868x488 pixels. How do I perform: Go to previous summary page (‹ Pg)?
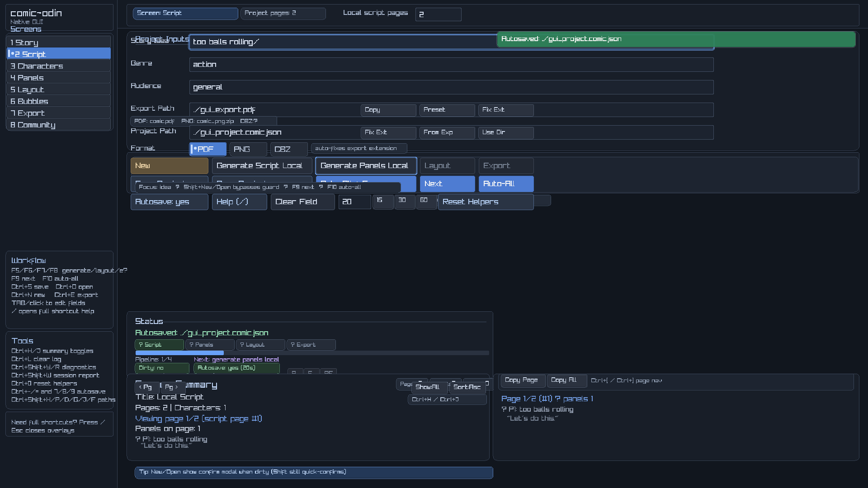coord(147,387)
